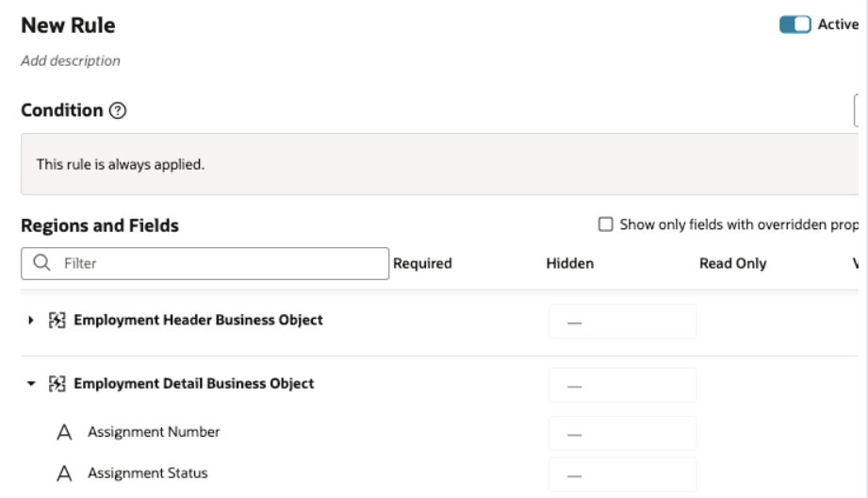Click the Read Only column header
The width and height of the screenshot is (868, 498).
(732, 264)
